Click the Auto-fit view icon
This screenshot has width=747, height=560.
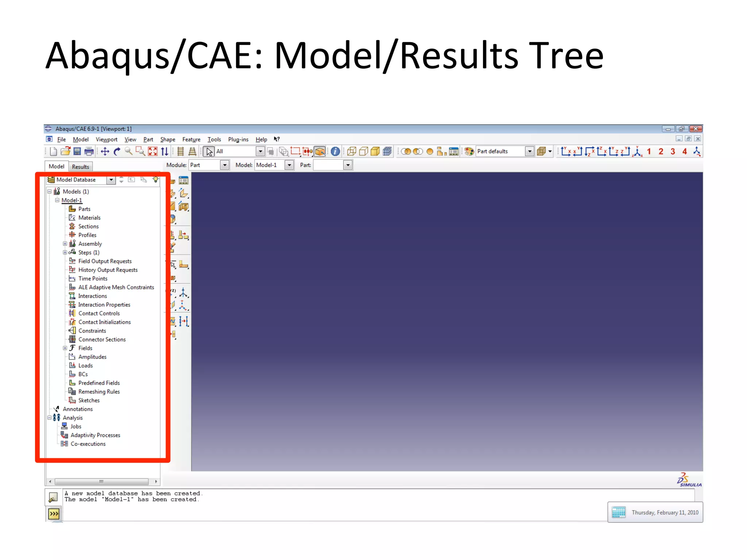153,151
